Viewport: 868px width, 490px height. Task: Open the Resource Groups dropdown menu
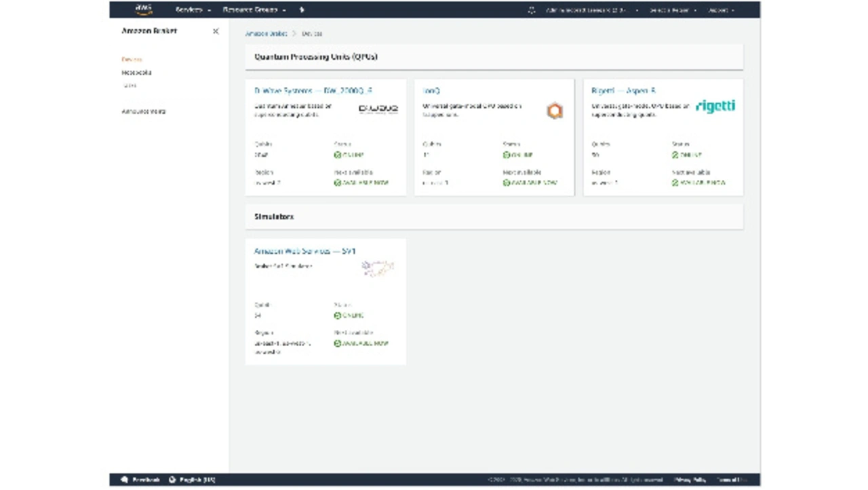click(254, 10)
